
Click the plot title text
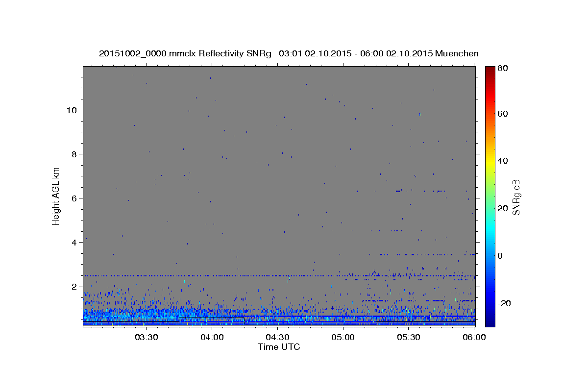(x=289, y=53)
